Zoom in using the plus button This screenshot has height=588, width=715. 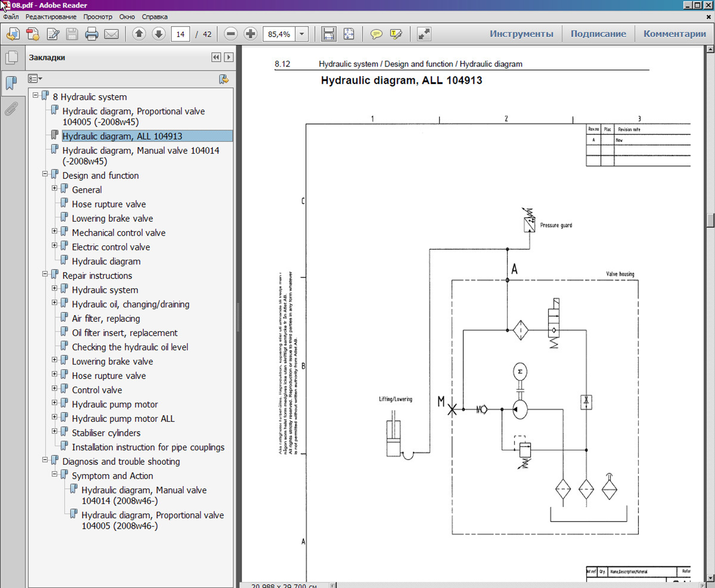tap(250, 34)
